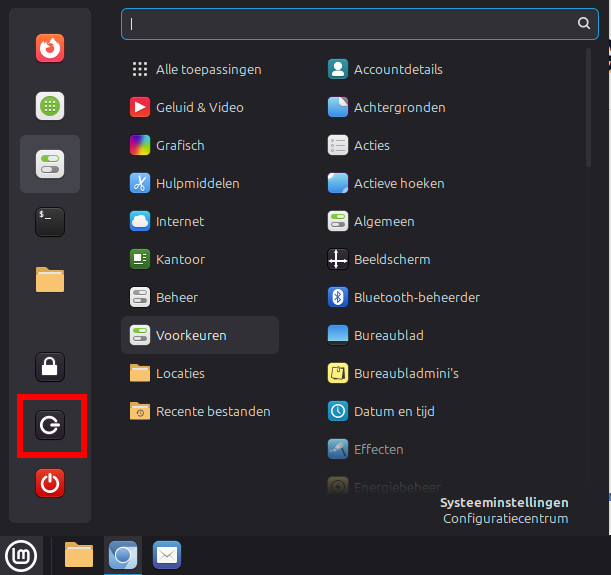
Task: Open System Settings toggle icon in sidebar
Action: pos(50,164)
